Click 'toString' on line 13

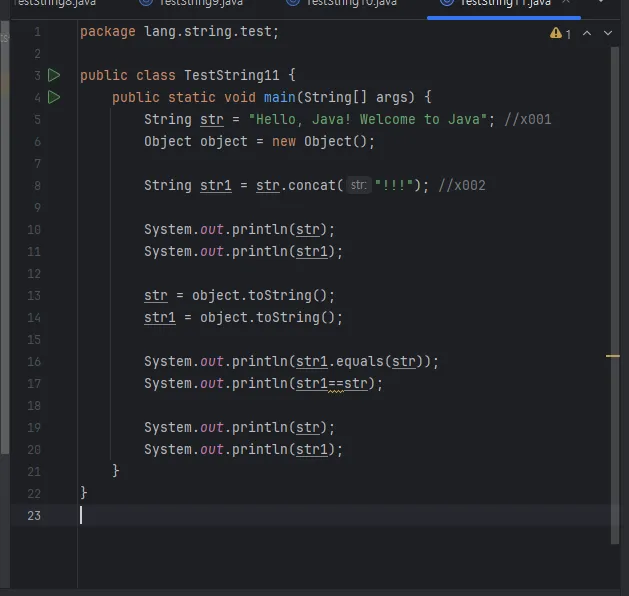tap(280, 296)
